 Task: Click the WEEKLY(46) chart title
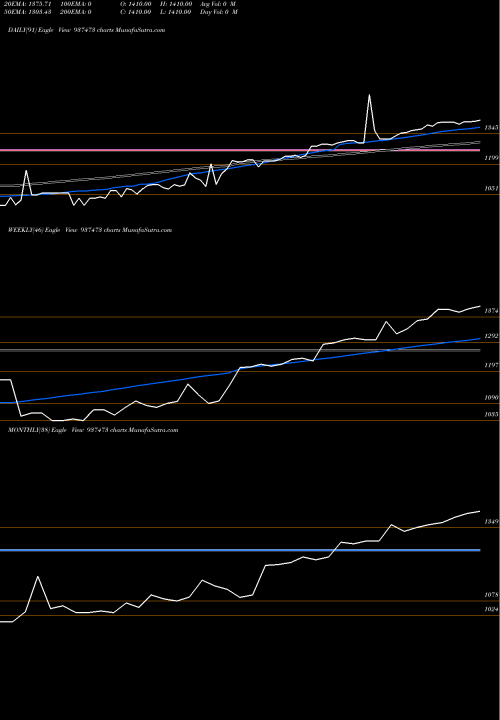[x=90, y=230]
